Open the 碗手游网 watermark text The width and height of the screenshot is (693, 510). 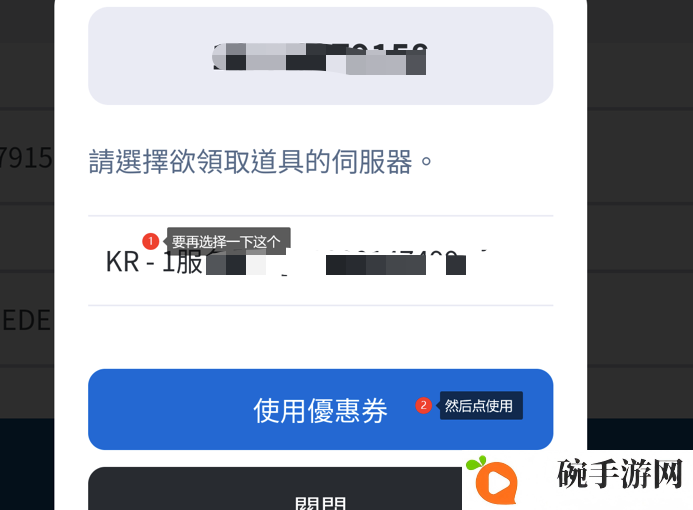(x=620, y=474)
